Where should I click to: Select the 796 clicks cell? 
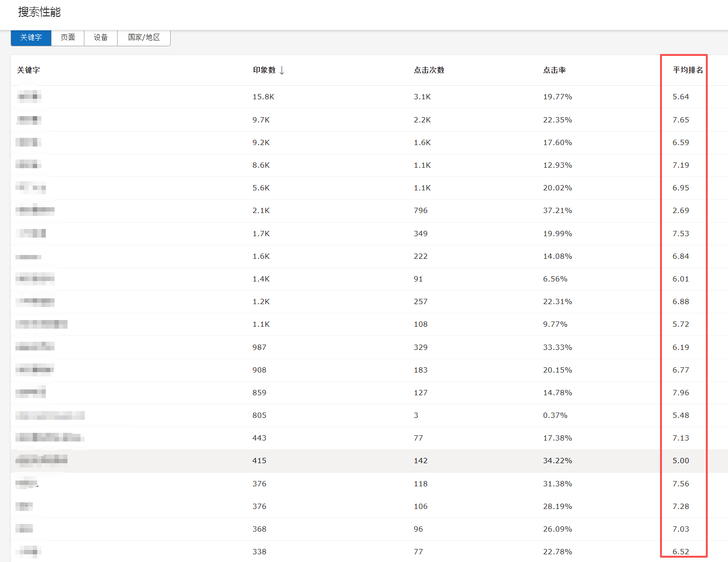pyautogui.click(x=420, y=211)
